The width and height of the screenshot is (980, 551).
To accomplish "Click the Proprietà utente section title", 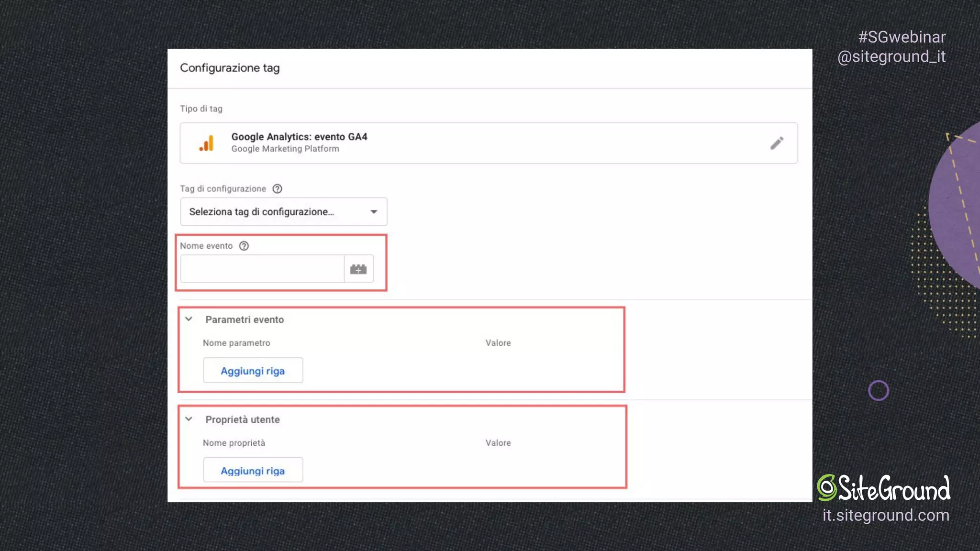I will coord(243,419).
